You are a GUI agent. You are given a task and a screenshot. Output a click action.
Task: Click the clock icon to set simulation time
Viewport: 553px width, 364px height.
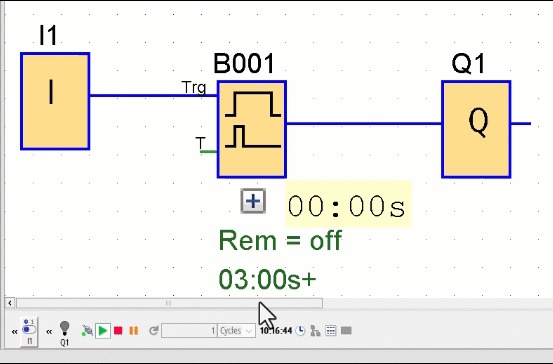point(300,330)
